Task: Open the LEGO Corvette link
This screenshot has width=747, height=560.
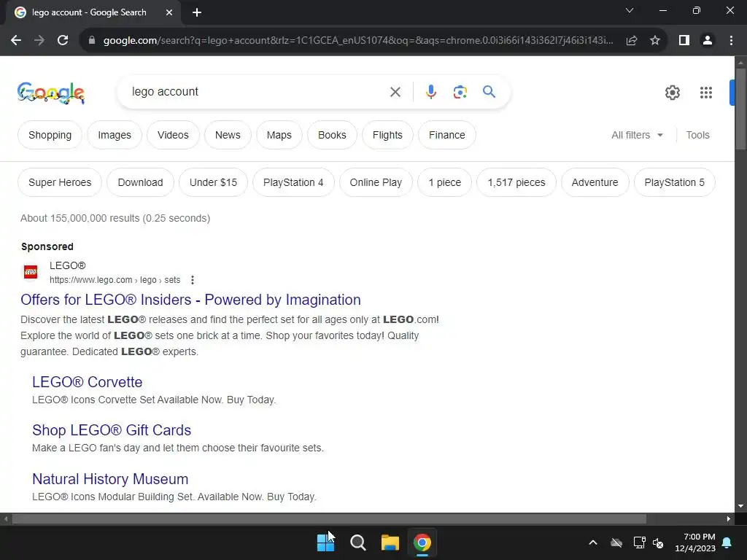Action: pos(88,382)
